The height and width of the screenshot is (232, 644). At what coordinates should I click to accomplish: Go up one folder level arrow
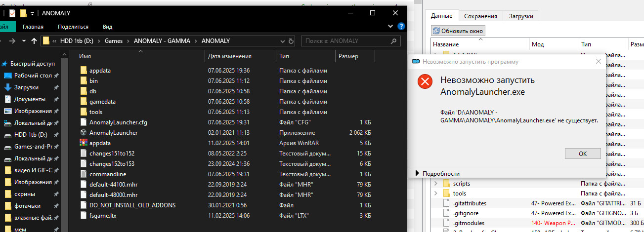[x=34, y=41]
